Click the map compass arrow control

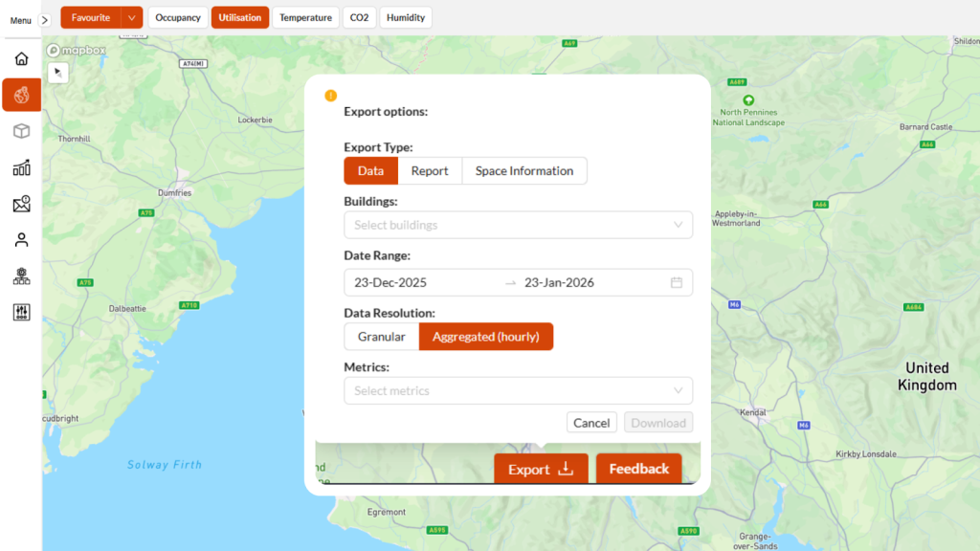[57, 73]
